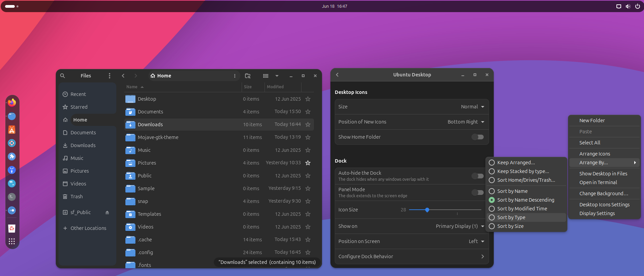
Task: Click the Mojave-gtk-theme folder icon
Action: tap(130, 137)
